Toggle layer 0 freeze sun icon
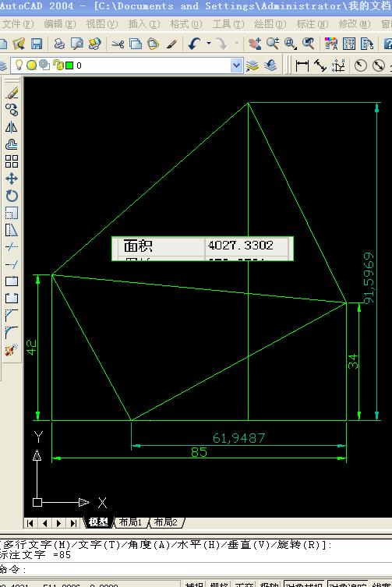The height and width of the screenshot is (587, 392). 32,65
